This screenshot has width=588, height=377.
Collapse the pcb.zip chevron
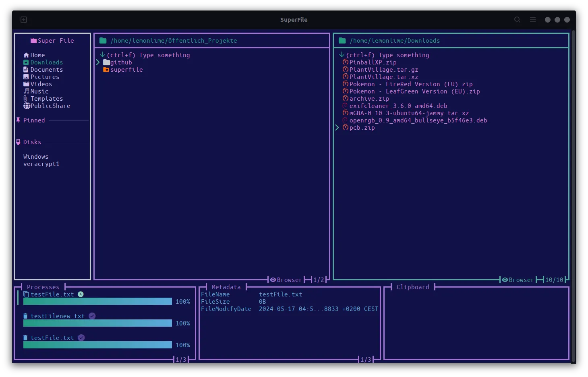coord(337,127)
